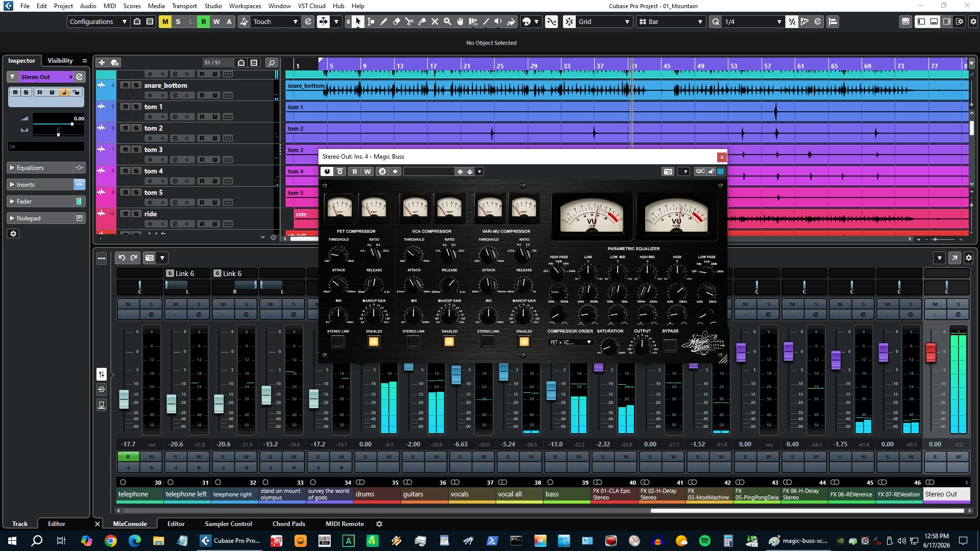
Task: Toggle global Read automation R button
Action: pyautogui.click(x=203, y=21)
